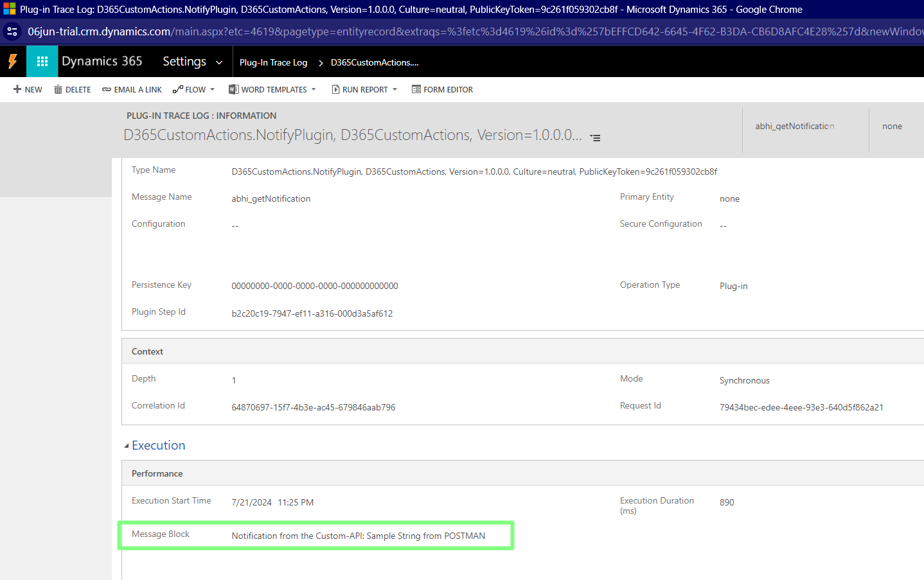The image size is (924, 580).
Task: Click the Configuration field empty value
Action: coord(235,225)
